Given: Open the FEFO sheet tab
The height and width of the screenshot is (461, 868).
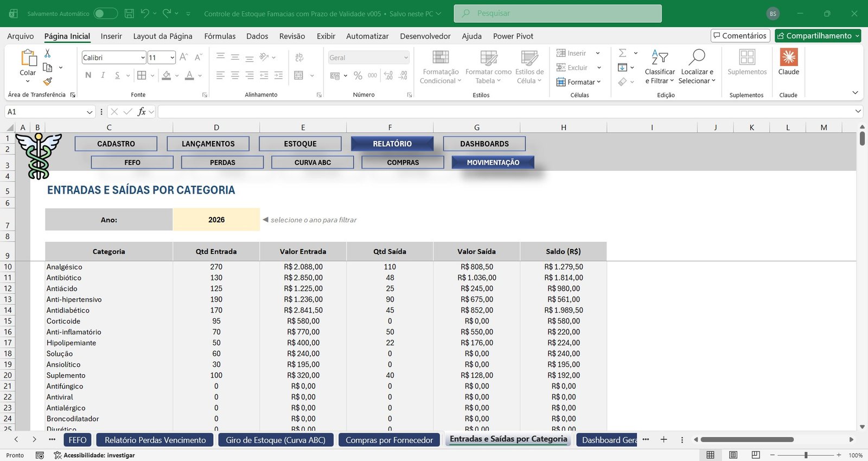Looking at the screenshot, I should pyautogui.click(x=78, y=440).
